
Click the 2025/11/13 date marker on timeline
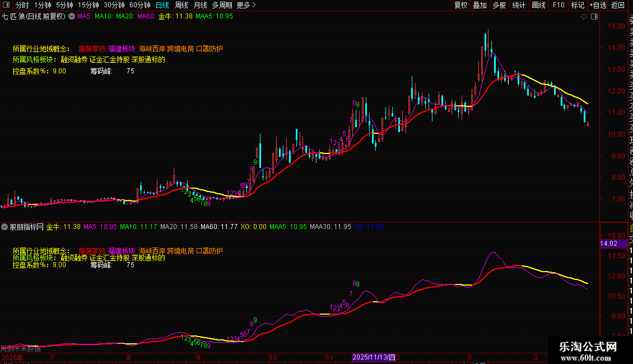[x=374, y=357]
